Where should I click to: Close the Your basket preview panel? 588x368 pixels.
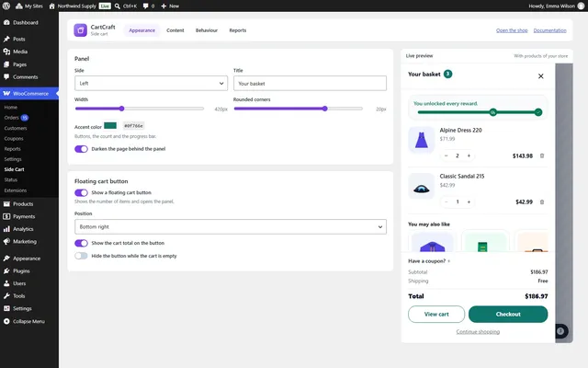[x=541, y=76]
